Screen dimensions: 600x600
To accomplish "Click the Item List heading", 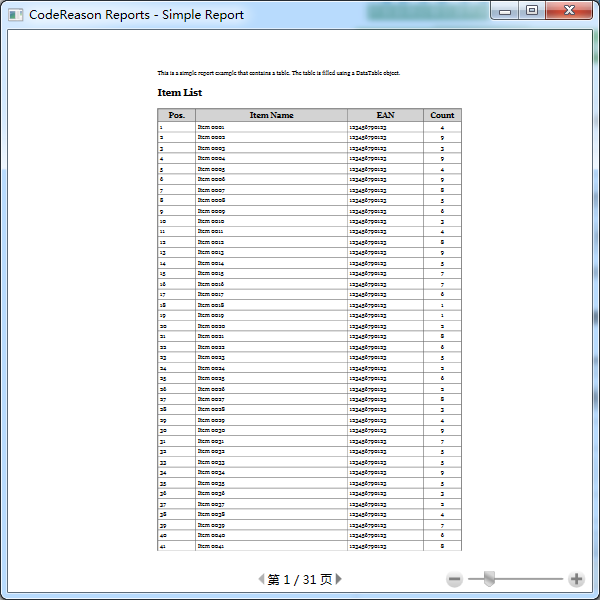I will 180,93.
